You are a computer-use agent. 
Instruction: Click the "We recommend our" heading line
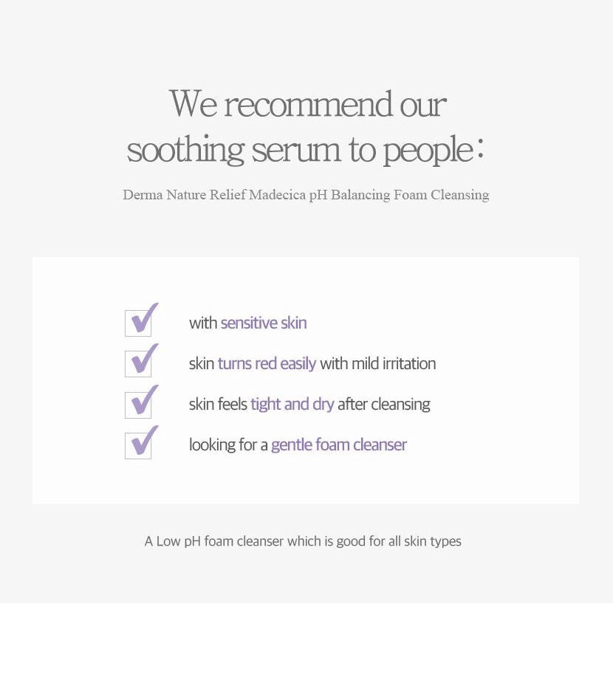point(306,103)
